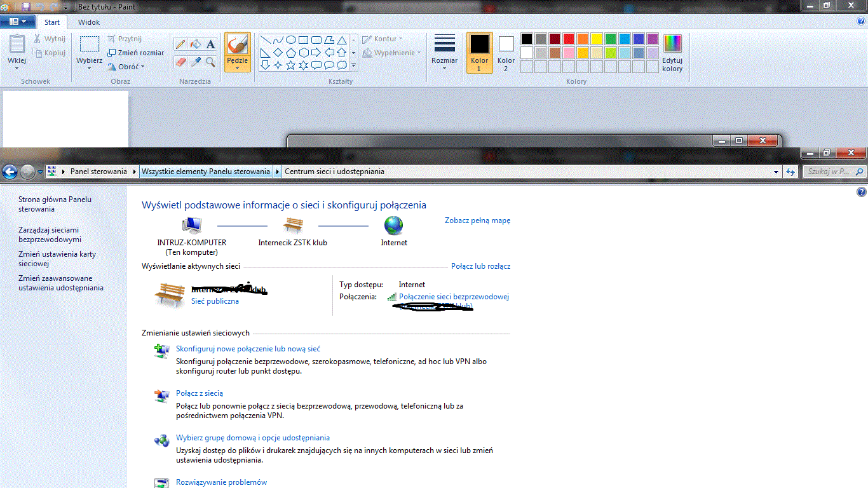
Task: Set Kolor 2 as the active color
Action: (506, 52)
